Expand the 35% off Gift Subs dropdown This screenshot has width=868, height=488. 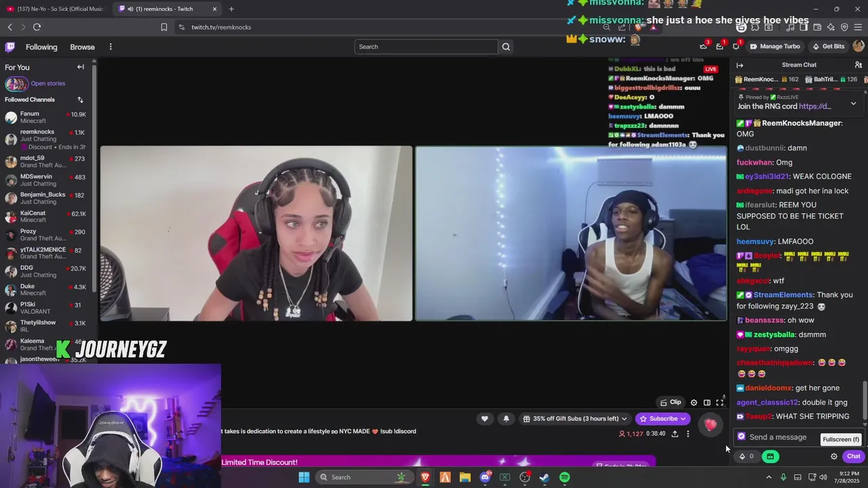coord(575,419)
